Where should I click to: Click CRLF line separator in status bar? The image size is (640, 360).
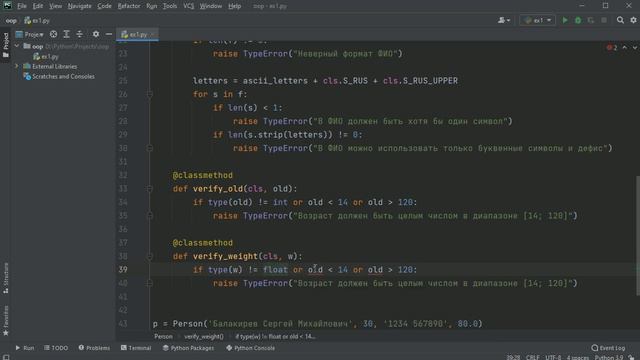533,357
